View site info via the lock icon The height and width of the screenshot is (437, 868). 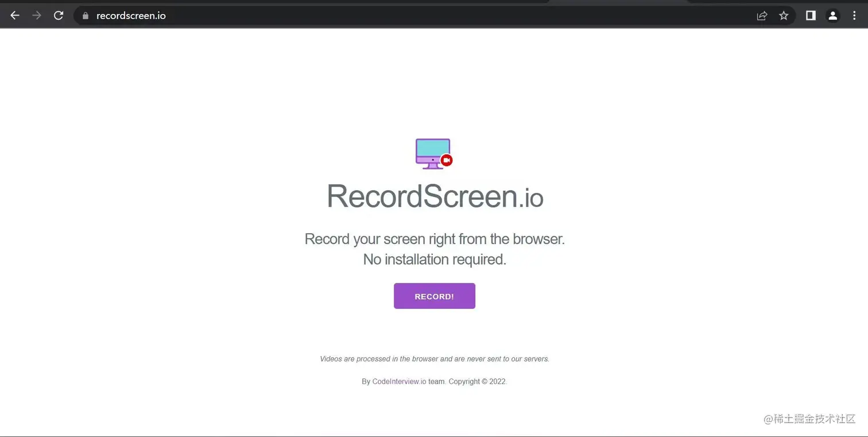(x=86, y=16)
